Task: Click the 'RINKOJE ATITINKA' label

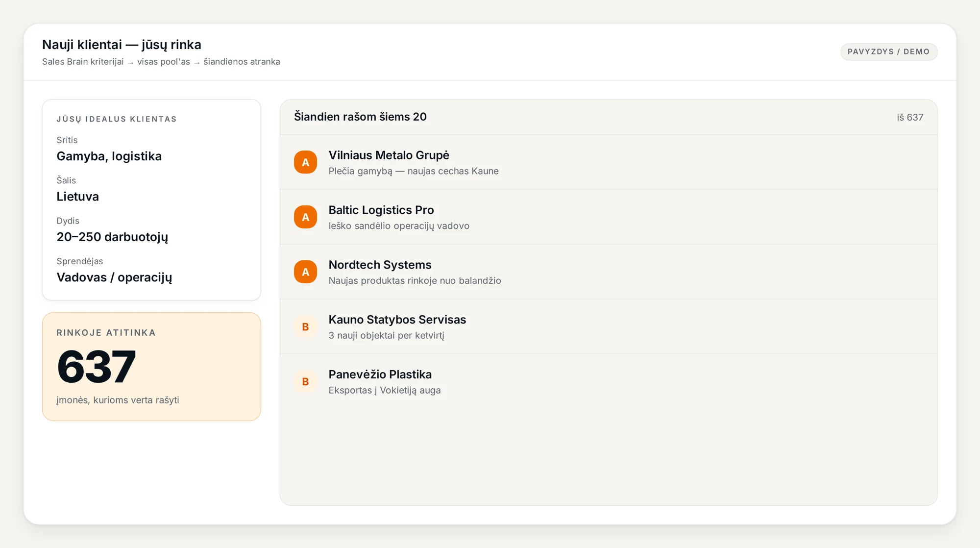Action: (x=106, y=333)
